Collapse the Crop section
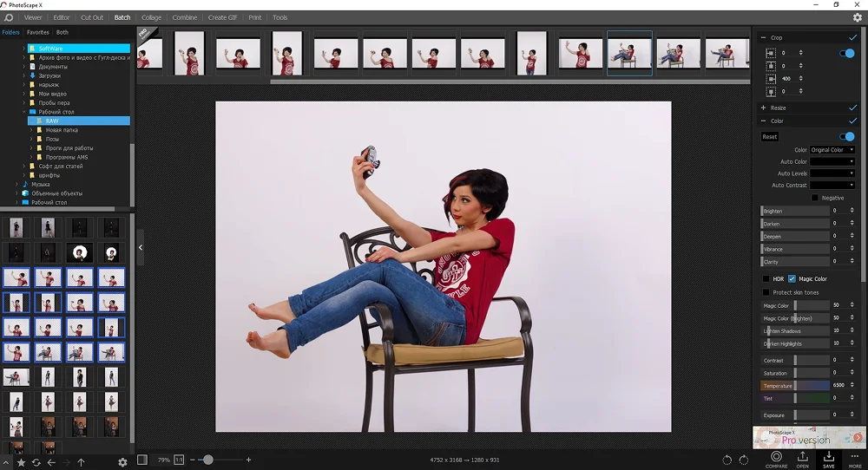 click(763, 37)
